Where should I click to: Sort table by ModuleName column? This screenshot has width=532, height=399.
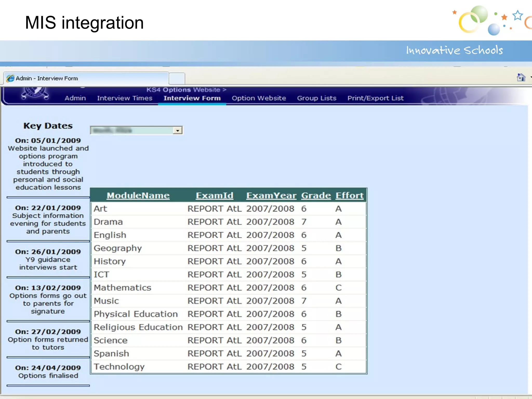138,195
